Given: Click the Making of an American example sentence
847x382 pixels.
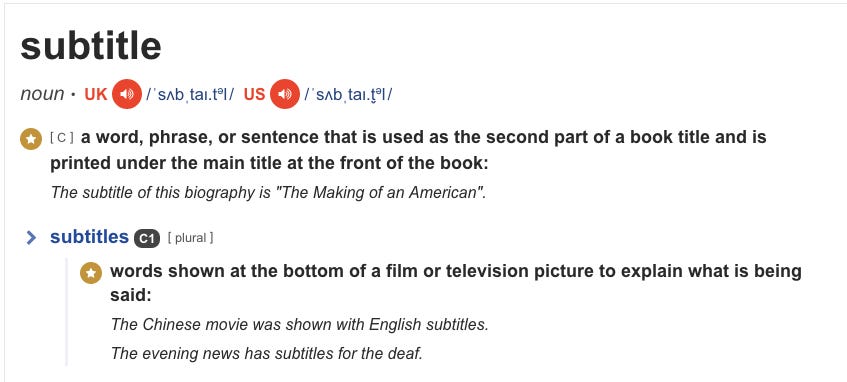Looking at the screenshot, I should (268, 192).
